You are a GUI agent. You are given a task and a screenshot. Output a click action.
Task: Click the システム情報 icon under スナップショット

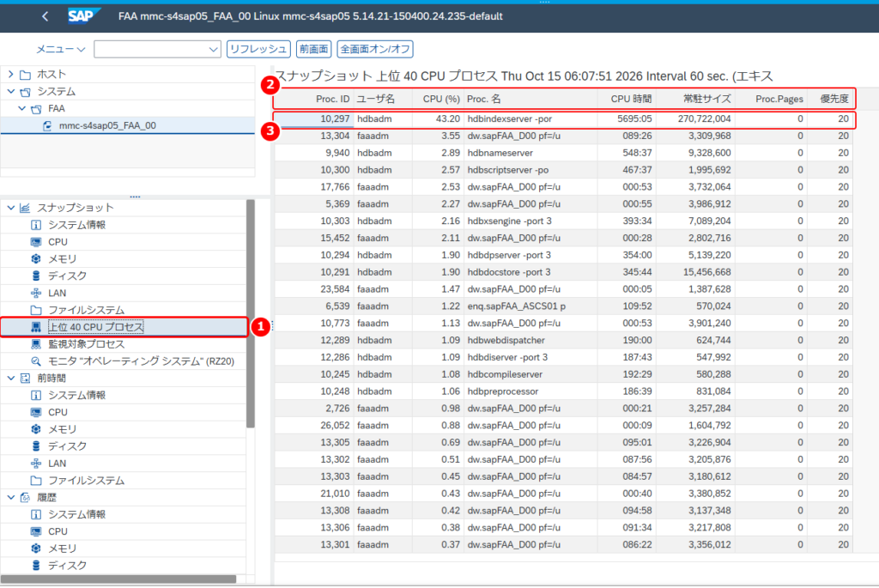pos(36,225)
